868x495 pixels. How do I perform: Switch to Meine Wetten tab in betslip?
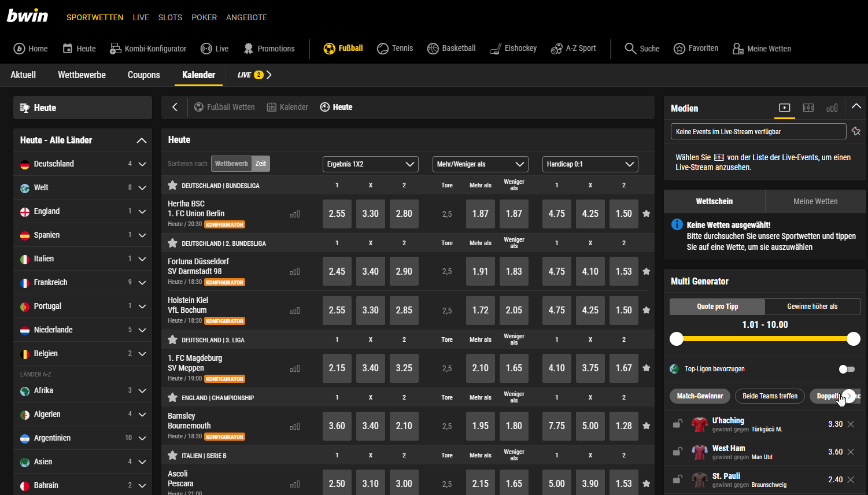(815, 201)
